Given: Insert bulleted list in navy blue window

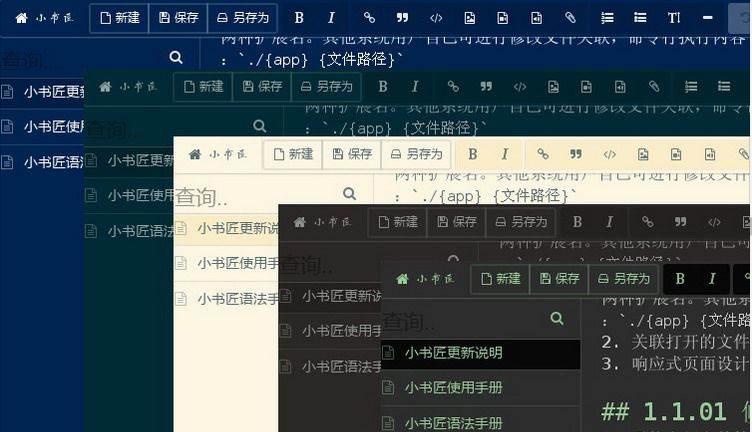Looking at the screenshot, I should click(640, 18).
